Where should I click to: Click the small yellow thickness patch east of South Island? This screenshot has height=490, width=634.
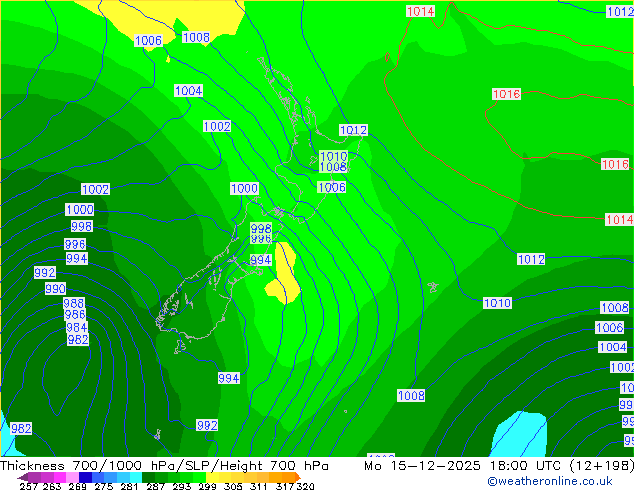point(285,273)
